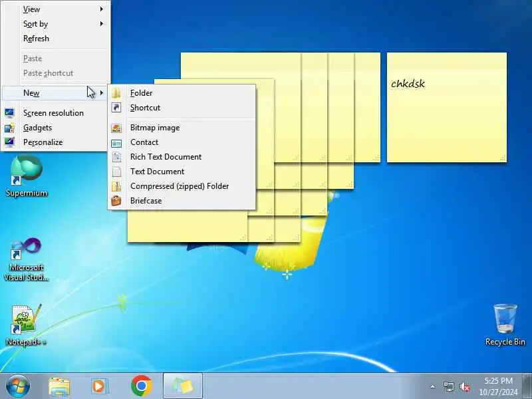Create a new Briefcase
The height and width of the screenshot is (399, 532).
pyautogui.click(x=182, y=201)
